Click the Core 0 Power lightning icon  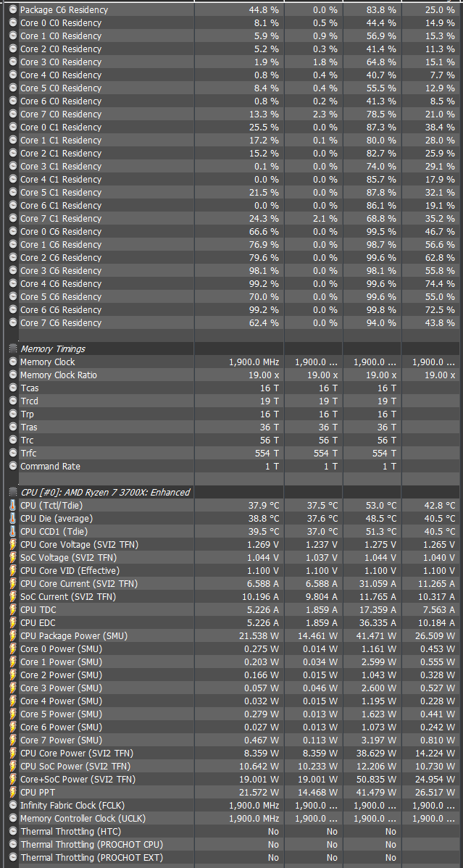[x=13, y=648]
